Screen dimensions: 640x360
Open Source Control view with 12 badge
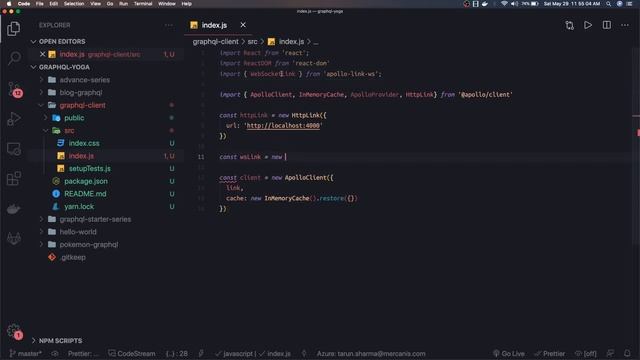15,89
